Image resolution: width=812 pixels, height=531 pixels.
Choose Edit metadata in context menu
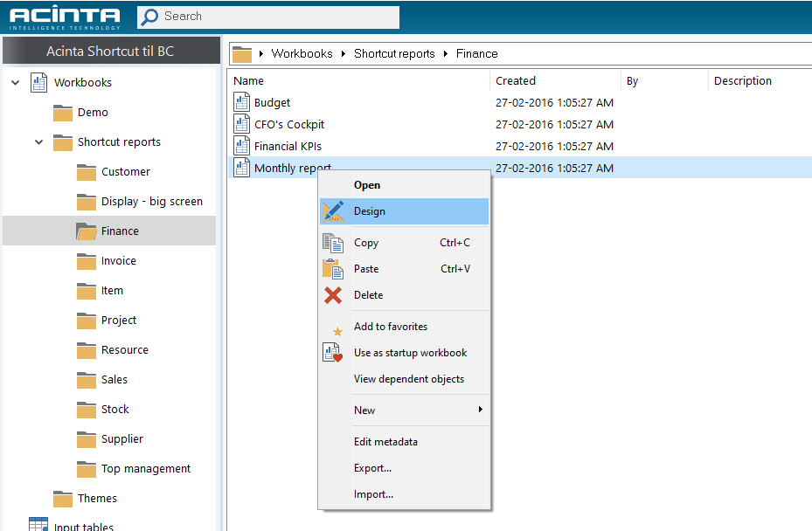[x=404, y=442]
